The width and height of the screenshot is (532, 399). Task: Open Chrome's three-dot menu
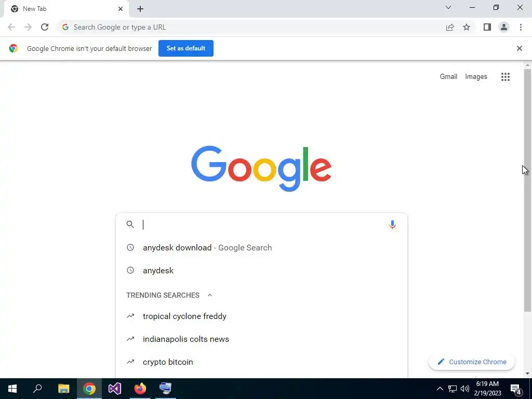[x=521, y=27]
